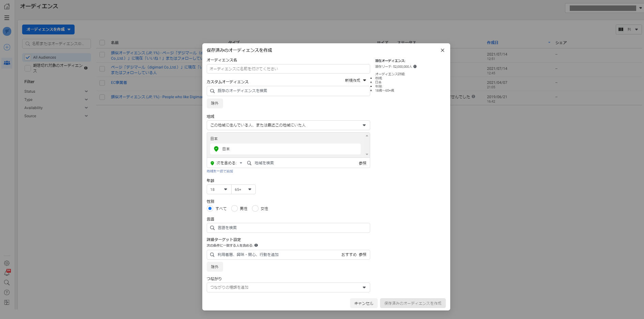644x319 pixels.
Task: Select the checkbox for EC事業者 row
Action: (102, 82)
